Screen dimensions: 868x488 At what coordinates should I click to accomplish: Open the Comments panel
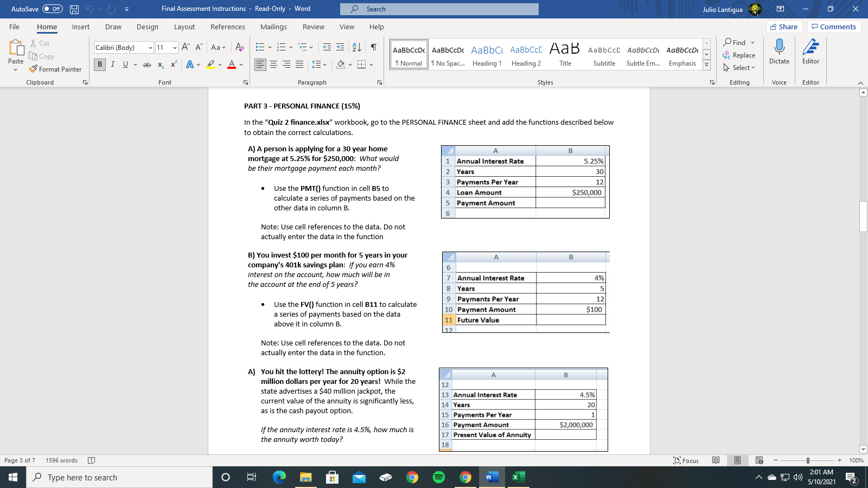pyautogui.click(x=834, y=26)
